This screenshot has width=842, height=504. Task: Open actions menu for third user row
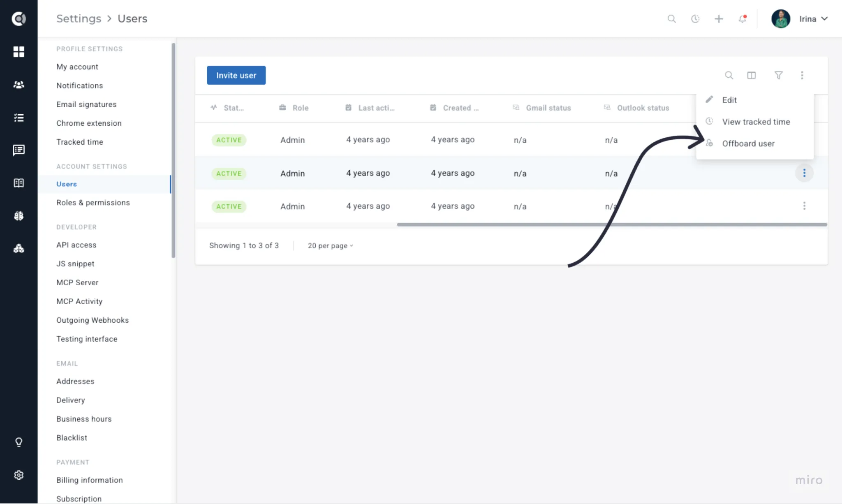coord(804,206)
